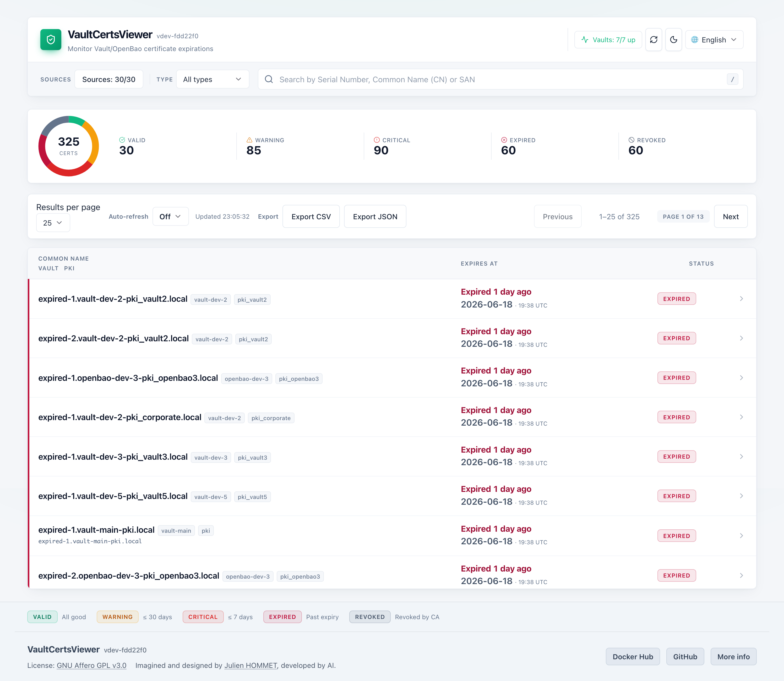Click the WARNING legend badge
784x681 pixels.
[x=117, y=617]
